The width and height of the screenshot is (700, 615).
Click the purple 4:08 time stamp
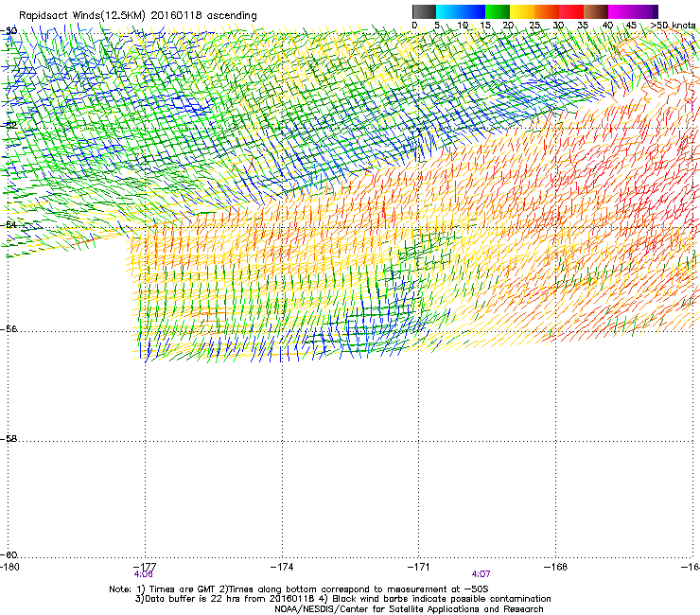coord(143,574)
